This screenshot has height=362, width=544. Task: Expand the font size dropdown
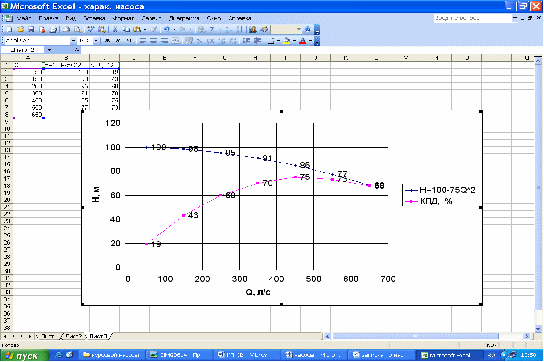click(96, 41)
